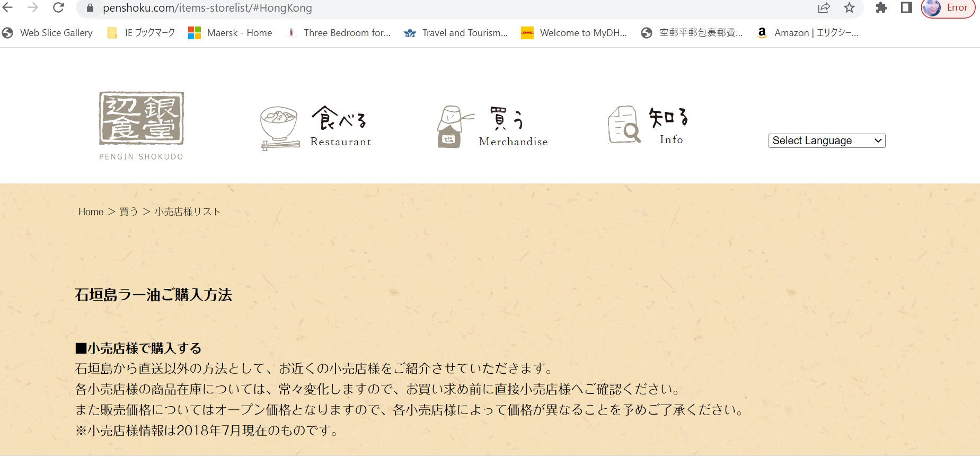This screenshot has height=457, width=980.
Task: Click heading 石垣島ラー油ご購入方法
Action: (x=154, y=295)
